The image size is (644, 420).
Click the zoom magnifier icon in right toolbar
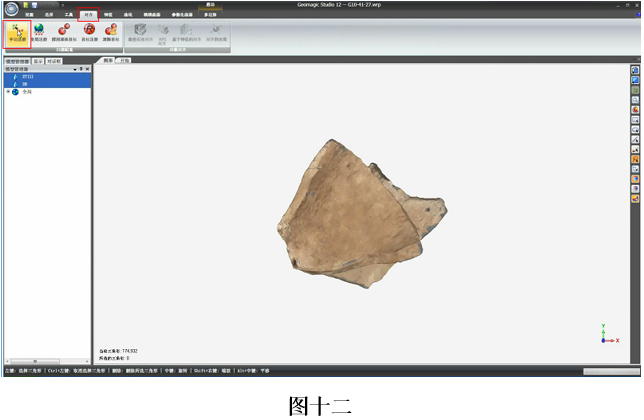point(635,100)
